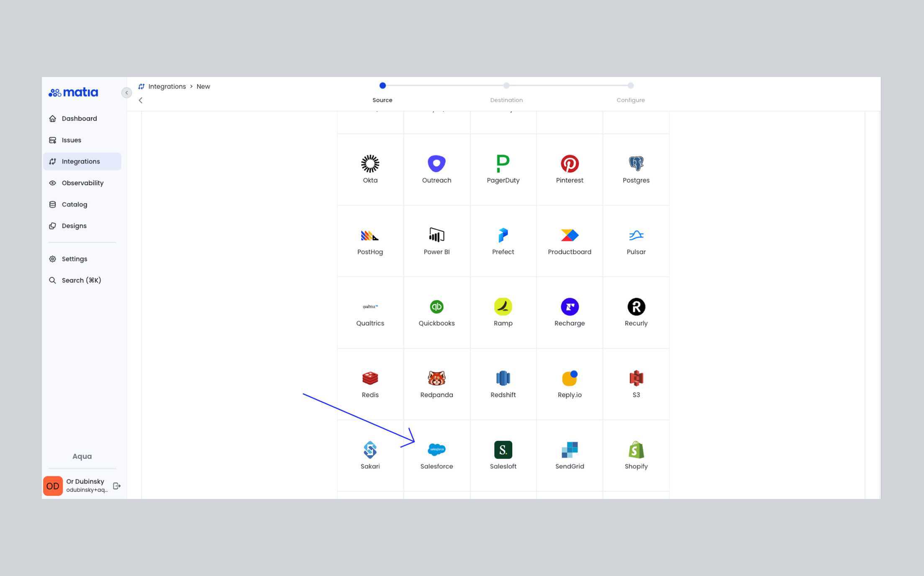924x576 pixels.
Task: Go to the Catalog page
Action: click(74, 204)
